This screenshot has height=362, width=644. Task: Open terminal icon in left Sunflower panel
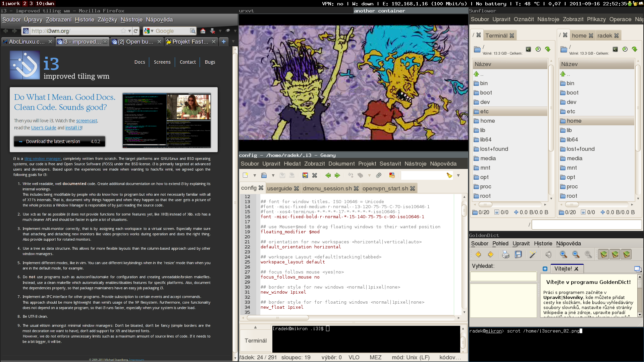(528, 49)
